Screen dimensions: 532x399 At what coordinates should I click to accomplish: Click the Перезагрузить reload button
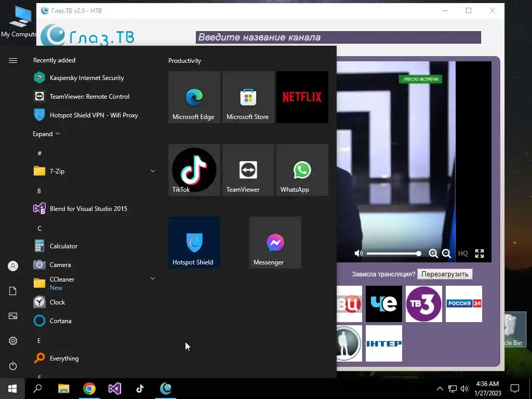(x=445, y=274)
